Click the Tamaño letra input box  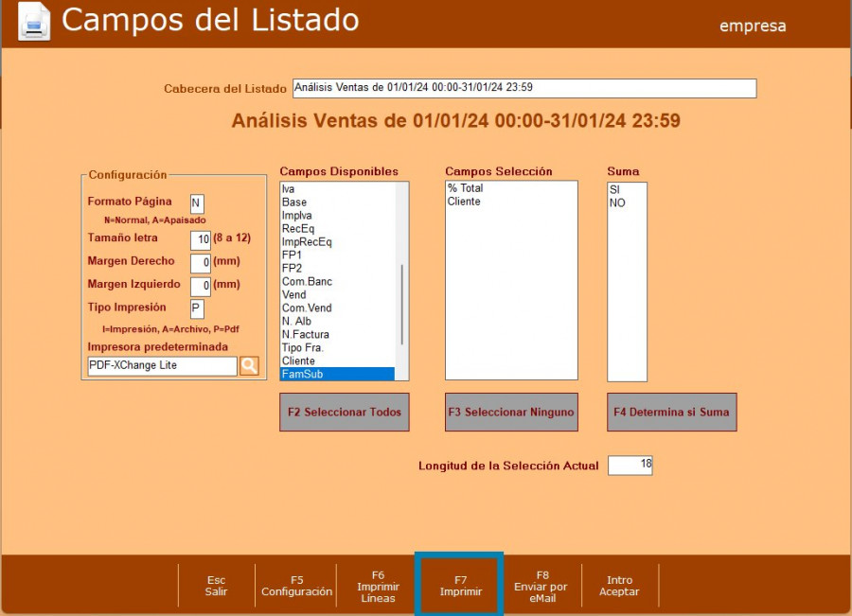[200, 239]
